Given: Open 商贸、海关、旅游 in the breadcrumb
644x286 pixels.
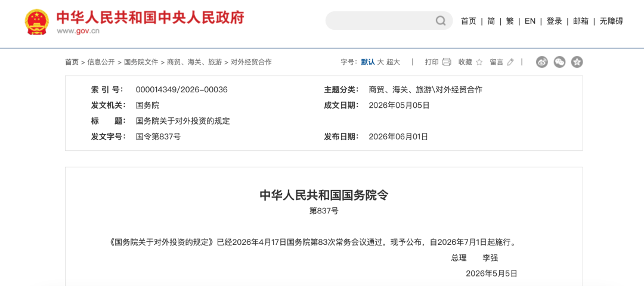Looking at the screenshot, I should 194,63.
